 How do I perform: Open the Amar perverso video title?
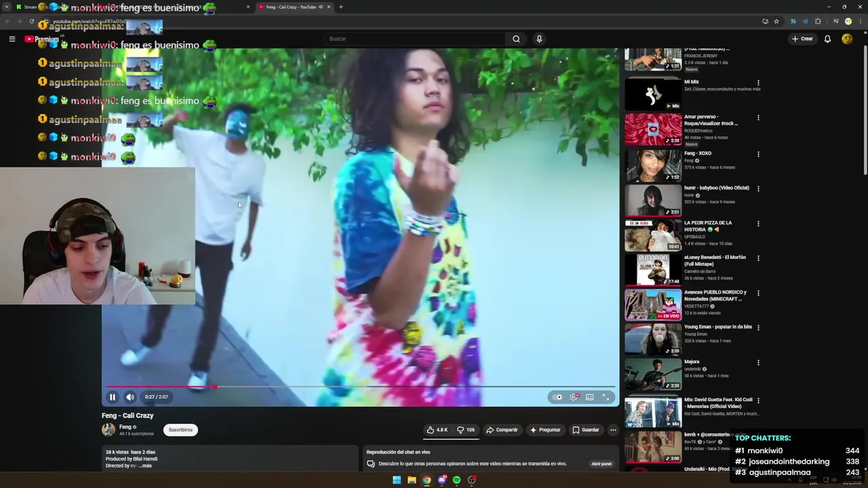tap(711, 120)
